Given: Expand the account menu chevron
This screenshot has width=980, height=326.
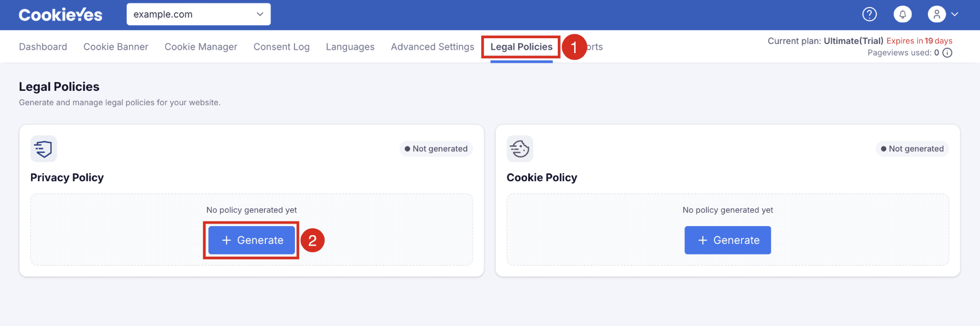Looking at the screenshot, I should pyautogui.click(x=955, y=14).
